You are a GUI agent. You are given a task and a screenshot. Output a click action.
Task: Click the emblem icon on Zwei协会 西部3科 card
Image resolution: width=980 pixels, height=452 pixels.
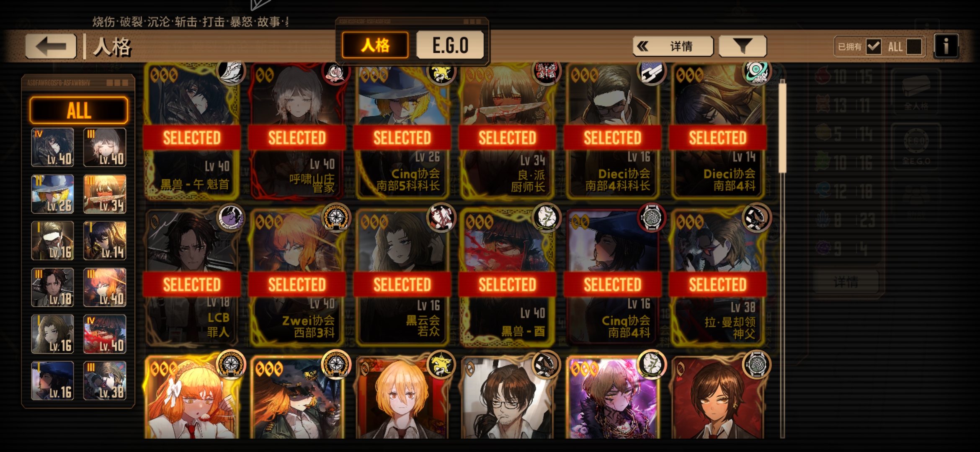coord(336,218)
